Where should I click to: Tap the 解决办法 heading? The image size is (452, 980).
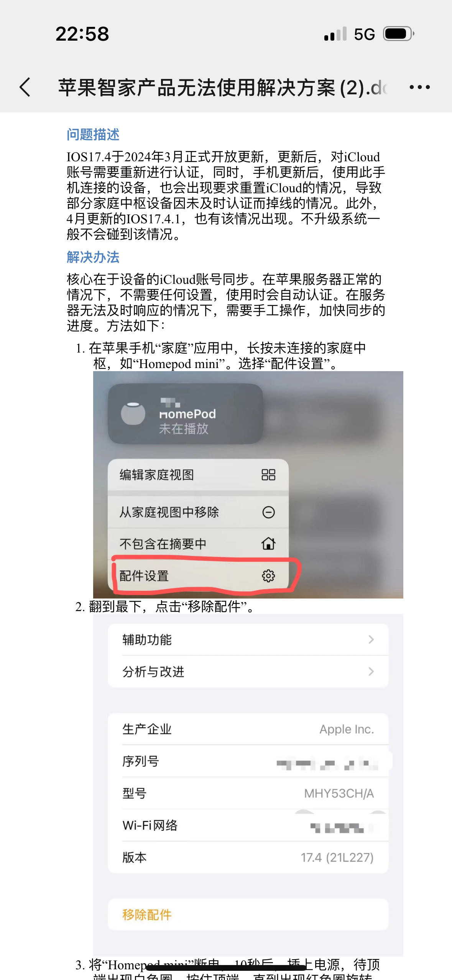pos(93,257)
